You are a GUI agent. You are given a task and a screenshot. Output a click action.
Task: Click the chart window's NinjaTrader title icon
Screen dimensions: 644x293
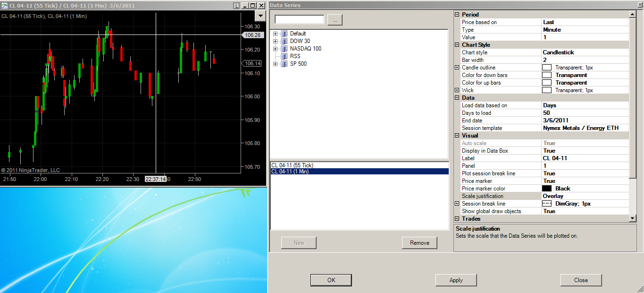pyautogui.click(x=4, y=6)
